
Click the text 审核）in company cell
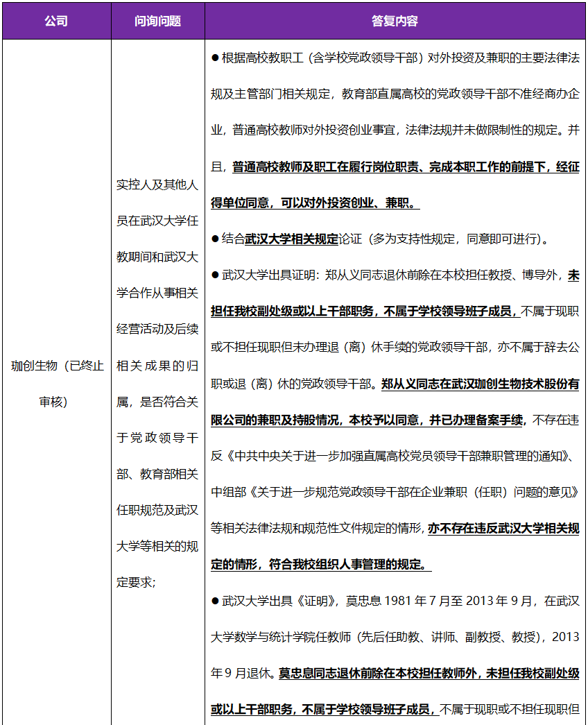coord(53,402)
